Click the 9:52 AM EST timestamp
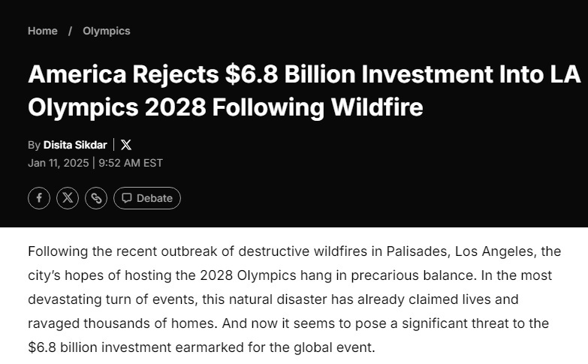The image size is (588, 364). 131,163
